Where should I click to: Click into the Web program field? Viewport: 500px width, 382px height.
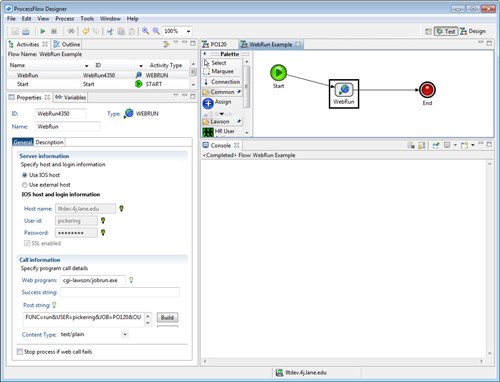[x=93, y=280]
